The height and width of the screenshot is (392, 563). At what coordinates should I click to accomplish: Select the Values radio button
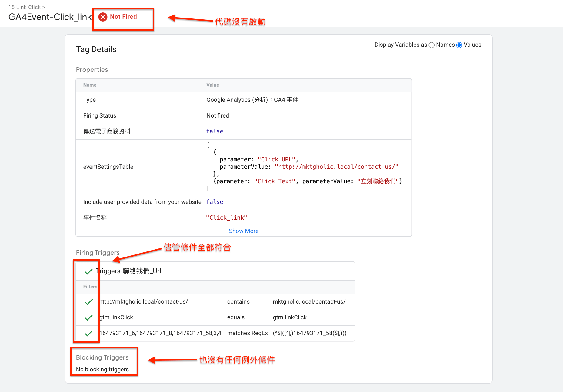coord(459,45)
